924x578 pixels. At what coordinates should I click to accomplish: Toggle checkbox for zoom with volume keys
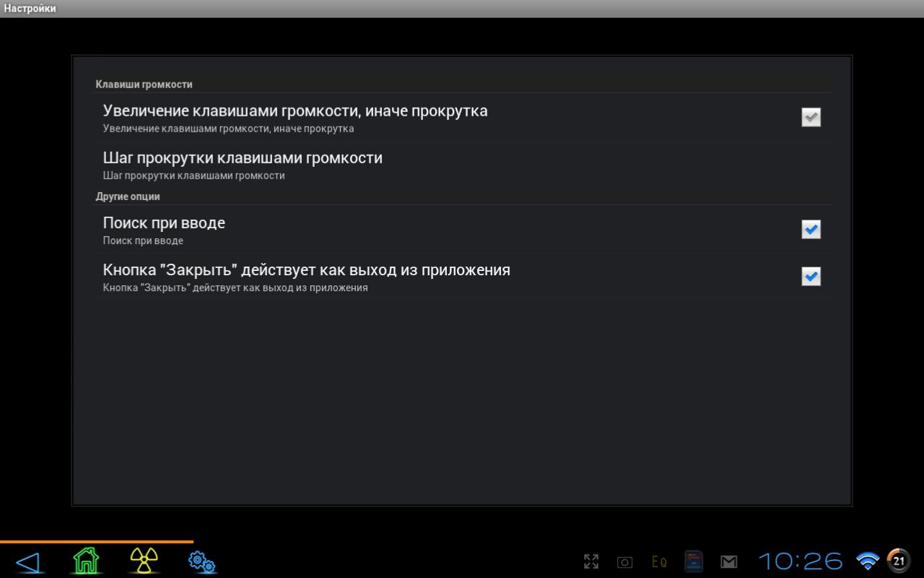811,117
